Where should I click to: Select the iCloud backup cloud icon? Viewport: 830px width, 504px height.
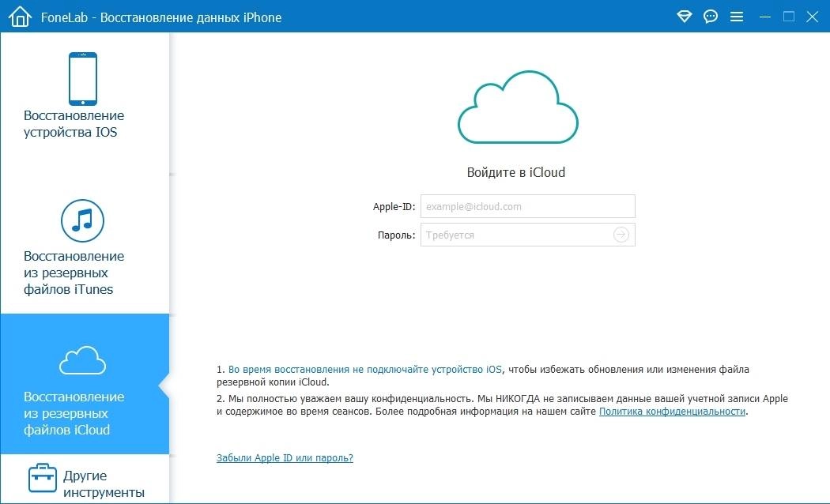click(82, 360)
